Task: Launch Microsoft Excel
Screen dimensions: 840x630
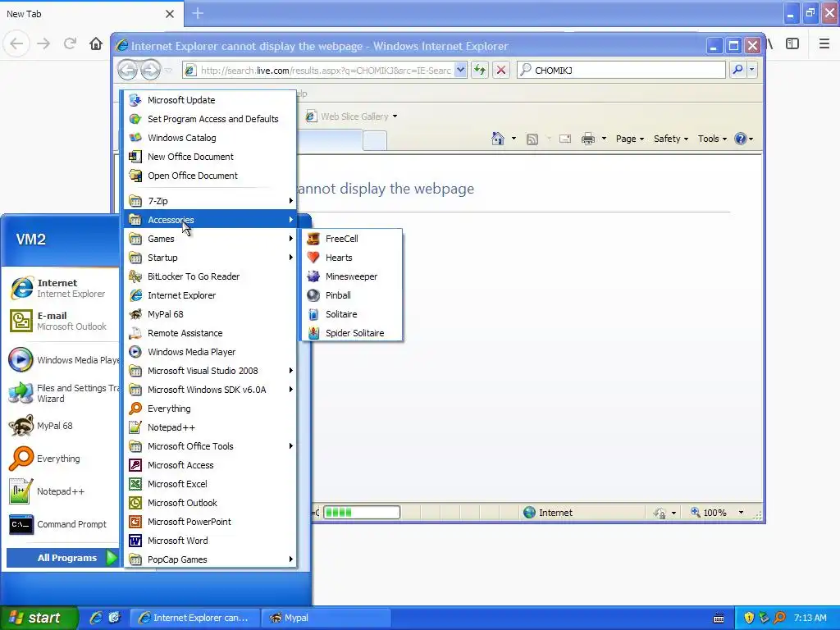Action: (x=210, y=484)
